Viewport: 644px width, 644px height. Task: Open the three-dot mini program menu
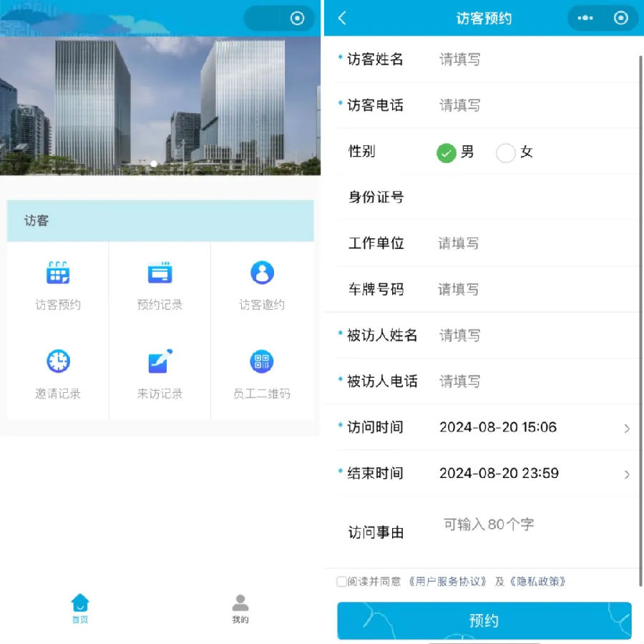585,19
